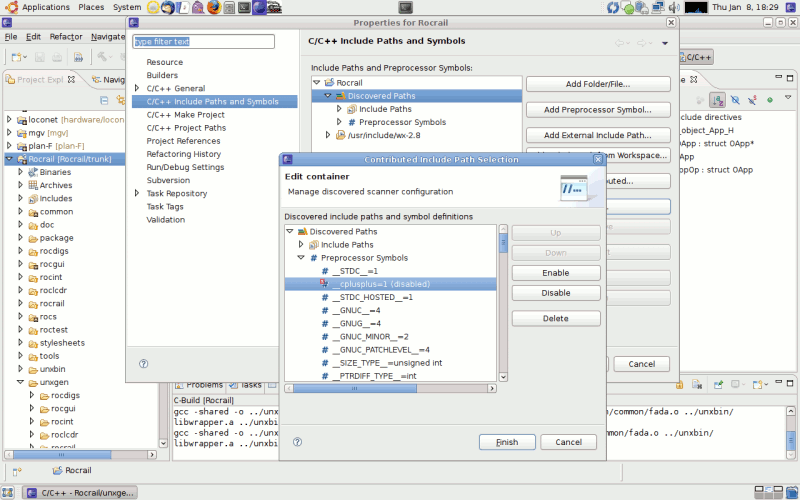Image resolution: width=800 pixels, height=500 pixels.
Task: Open the Applications menu in the top panel
Action: 45,7
